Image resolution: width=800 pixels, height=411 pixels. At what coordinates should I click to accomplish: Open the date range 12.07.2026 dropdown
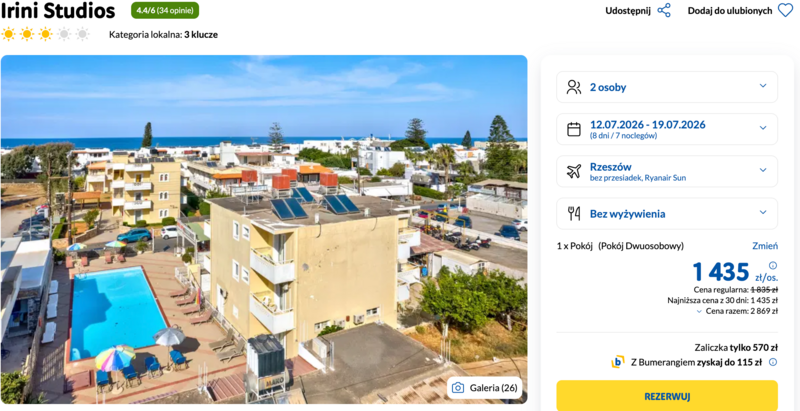[763, 129]
